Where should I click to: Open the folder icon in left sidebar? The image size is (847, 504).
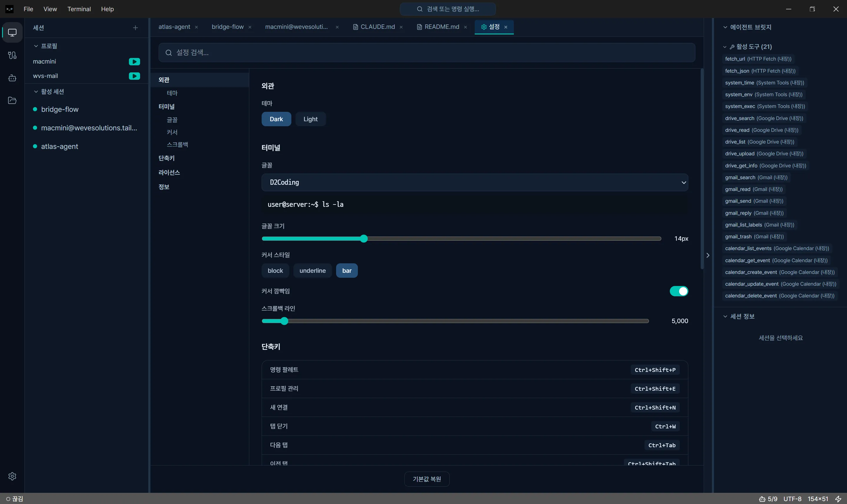click(x=12, y=101)
